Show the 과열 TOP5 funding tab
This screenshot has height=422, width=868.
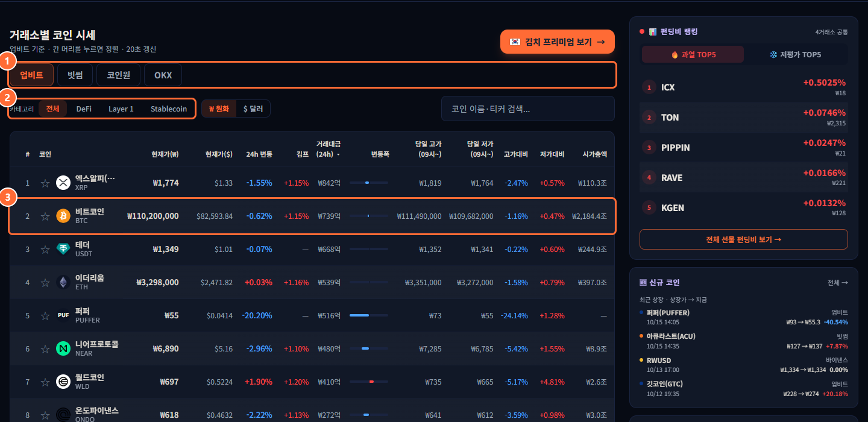(693, 54)
